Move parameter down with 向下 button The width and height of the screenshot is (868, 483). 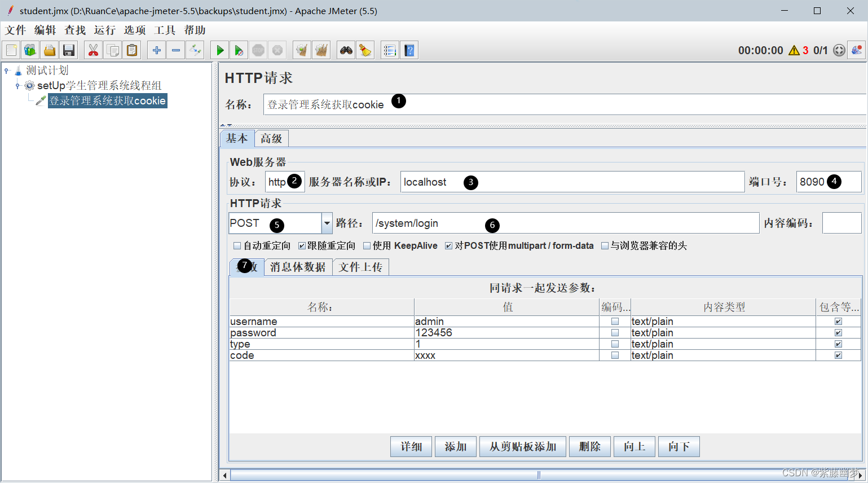679,447
